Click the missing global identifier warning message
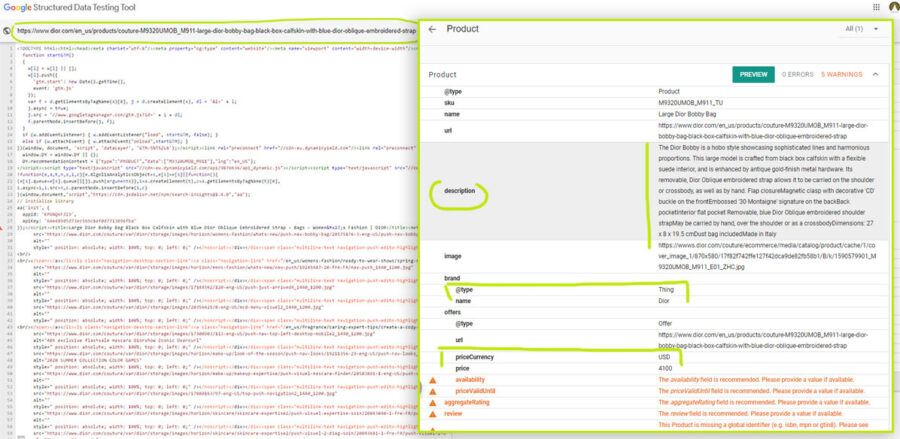The image size is (900, 439). click(x=763, y=425)
